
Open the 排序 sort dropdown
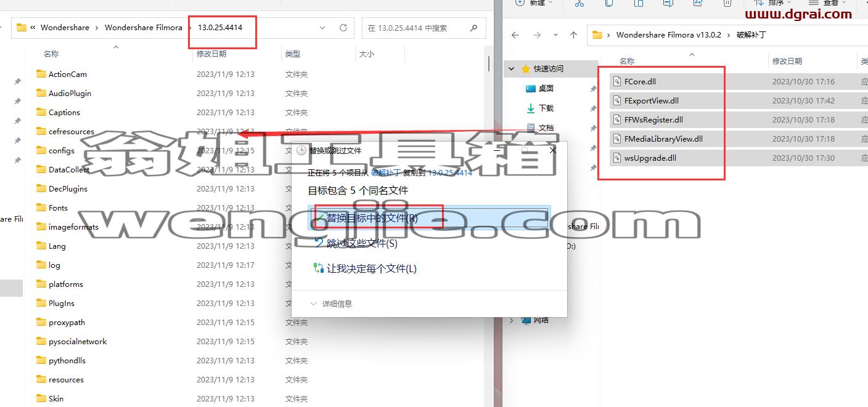776,3
